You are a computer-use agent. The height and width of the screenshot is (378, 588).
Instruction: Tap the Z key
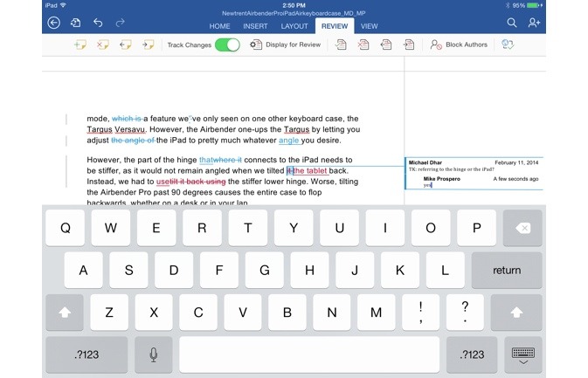pyautogui.click(x=109, y=312)
